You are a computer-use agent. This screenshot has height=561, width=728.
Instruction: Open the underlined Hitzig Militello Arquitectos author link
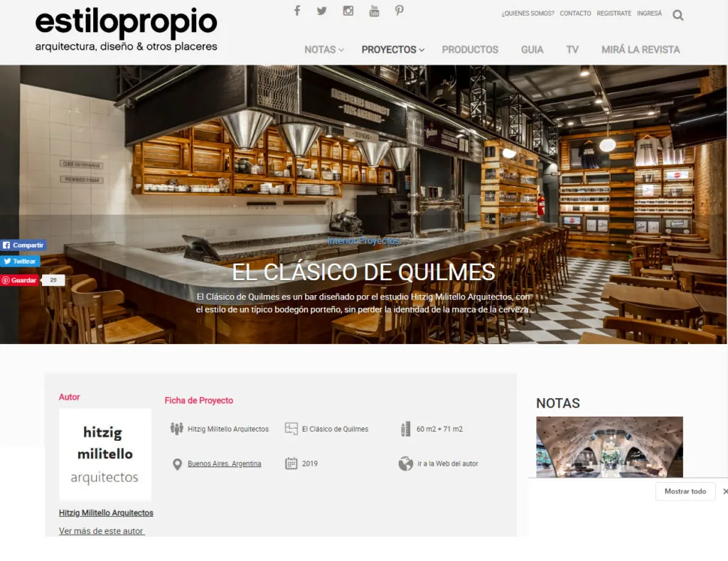coord(106,513)
